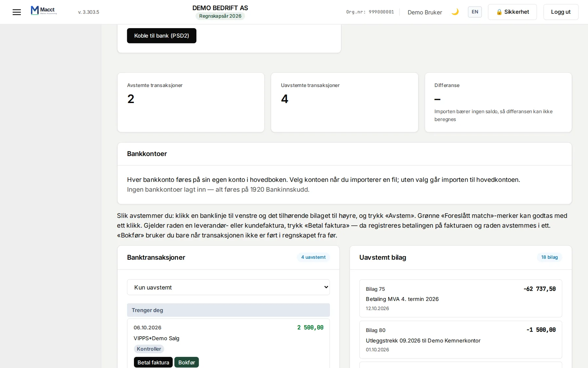Screen dimensions: 588x368
Task: Open the Sikkerhet security page
Action: point(512,12)
